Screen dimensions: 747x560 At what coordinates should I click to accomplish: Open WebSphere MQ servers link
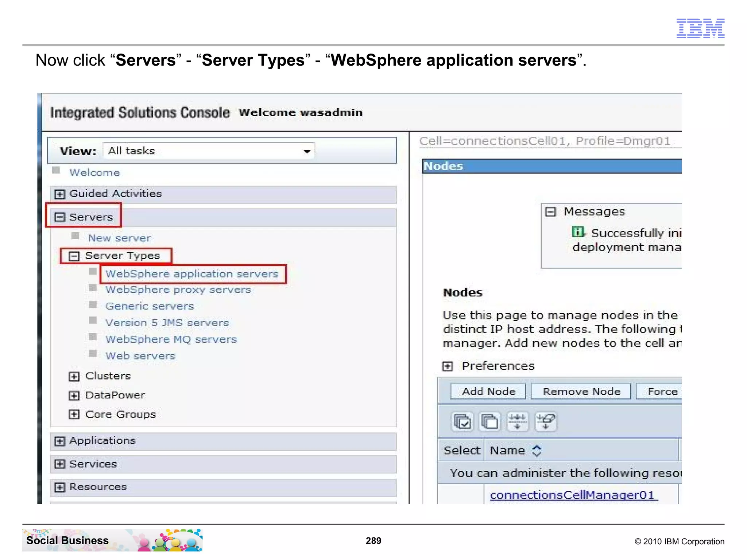coord(171,339)
